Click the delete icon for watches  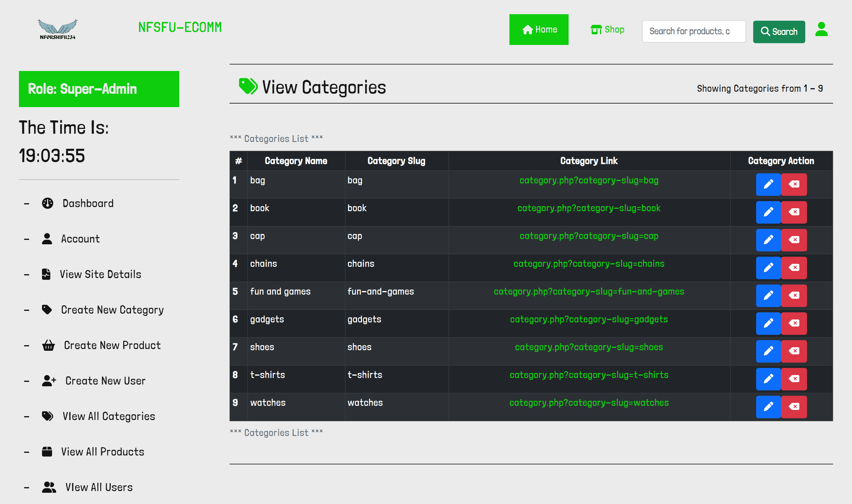794,406
